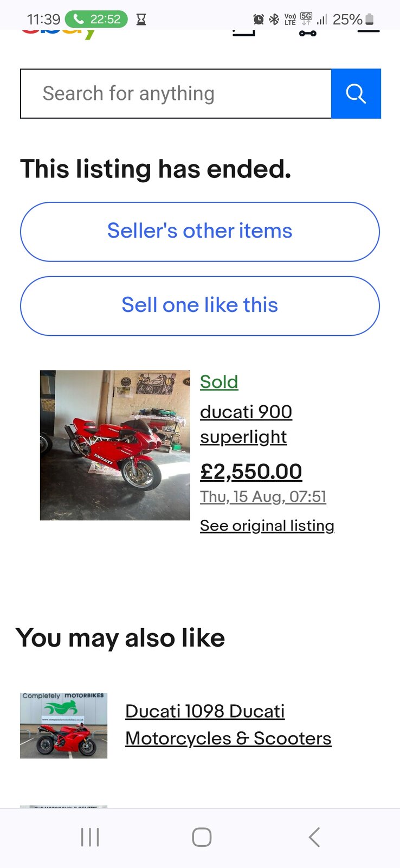Open the Ducati 900 Superlight photo
This screenshot has height=868, width=400.
pos(115,445)
